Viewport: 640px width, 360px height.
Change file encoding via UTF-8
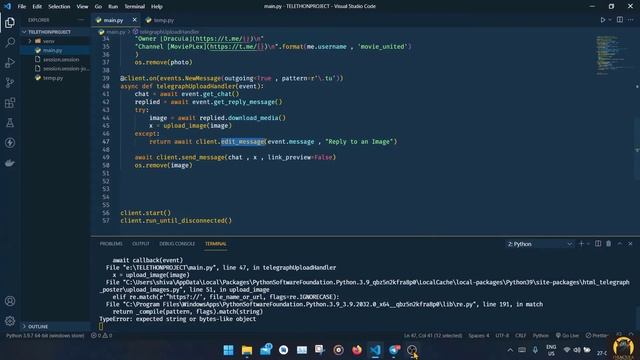(502, 336)
